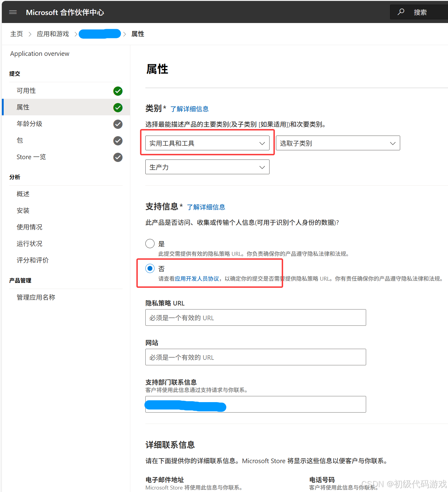Open 运行状况 analytics page

[x=29, y=244]
